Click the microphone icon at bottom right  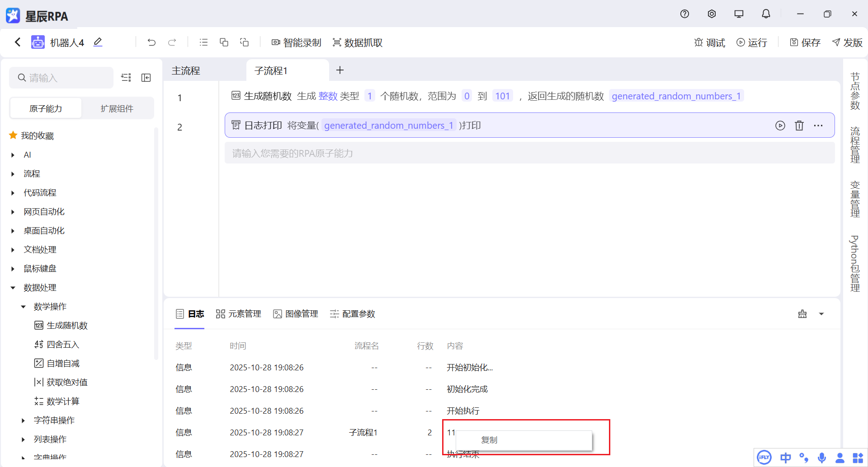click(822, 457)
